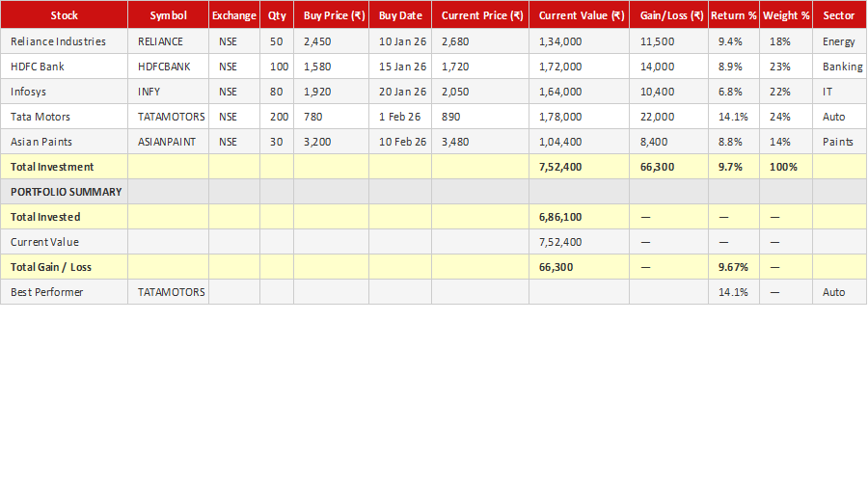
Task: Select the PORTFOLIO SUMMARY heading cell
Action: click(x=65, y=192)
